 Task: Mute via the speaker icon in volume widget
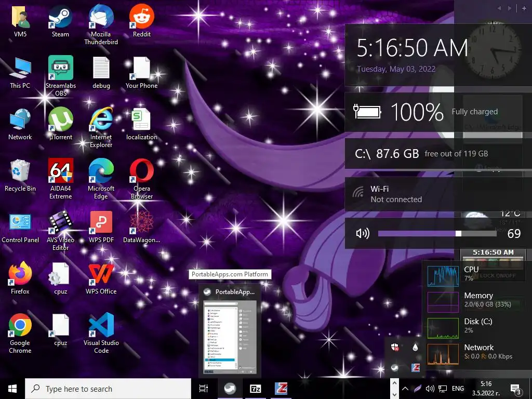click(x=362, y=233)
